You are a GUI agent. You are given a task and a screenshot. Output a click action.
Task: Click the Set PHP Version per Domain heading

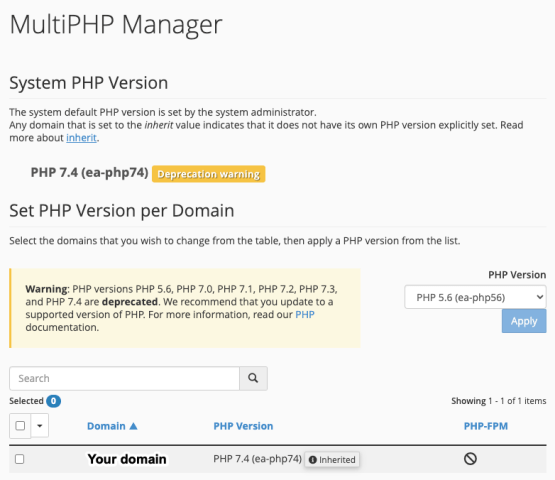point(122,211)
